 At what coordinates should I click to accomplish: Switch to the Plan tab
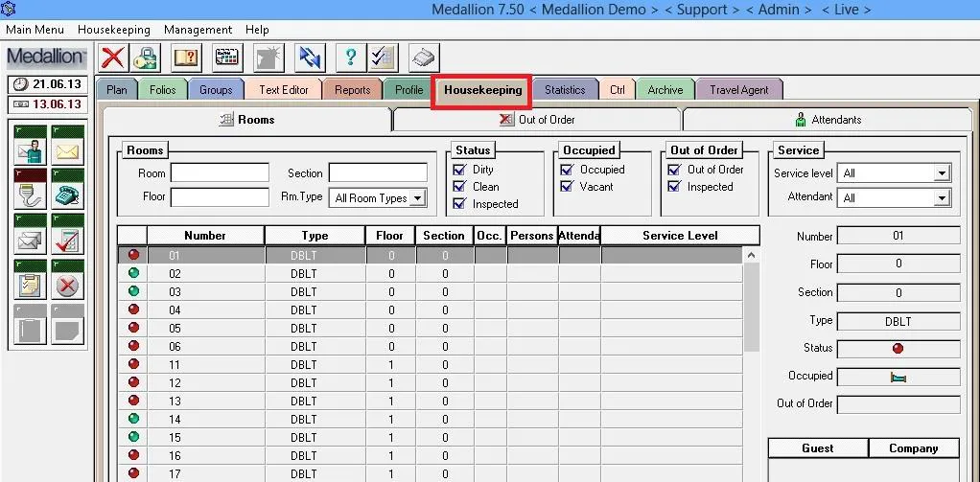point(116,90)
